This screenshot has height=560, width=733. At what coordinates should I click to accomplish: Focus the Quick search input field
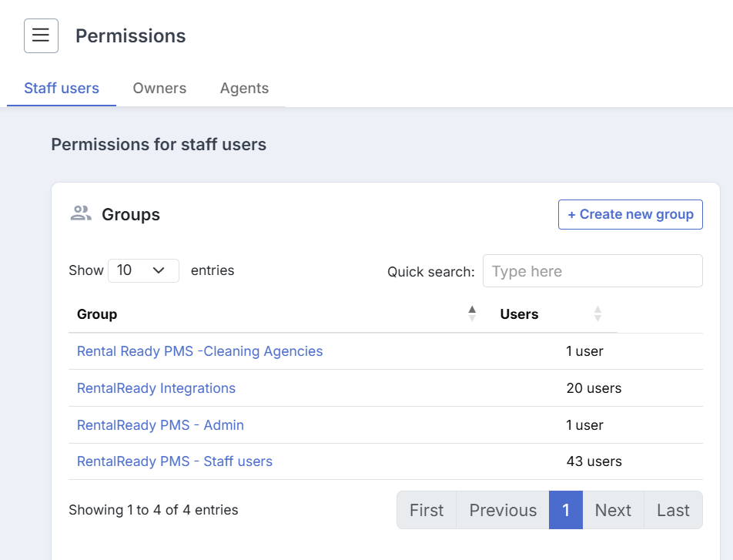click(x=592, y=271)
